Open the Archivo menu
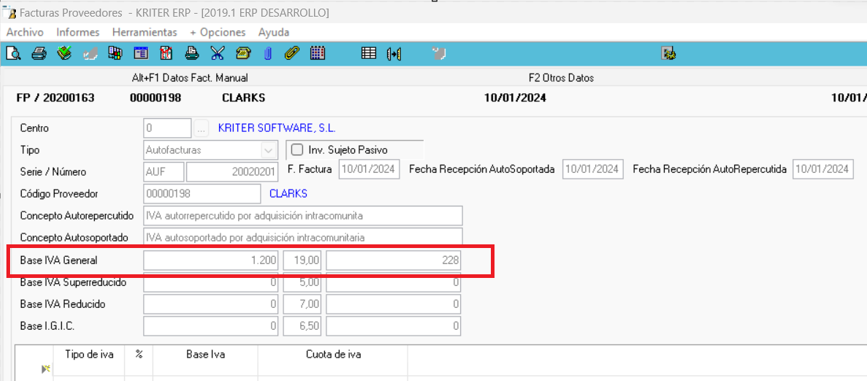 [x=25, y=32]
